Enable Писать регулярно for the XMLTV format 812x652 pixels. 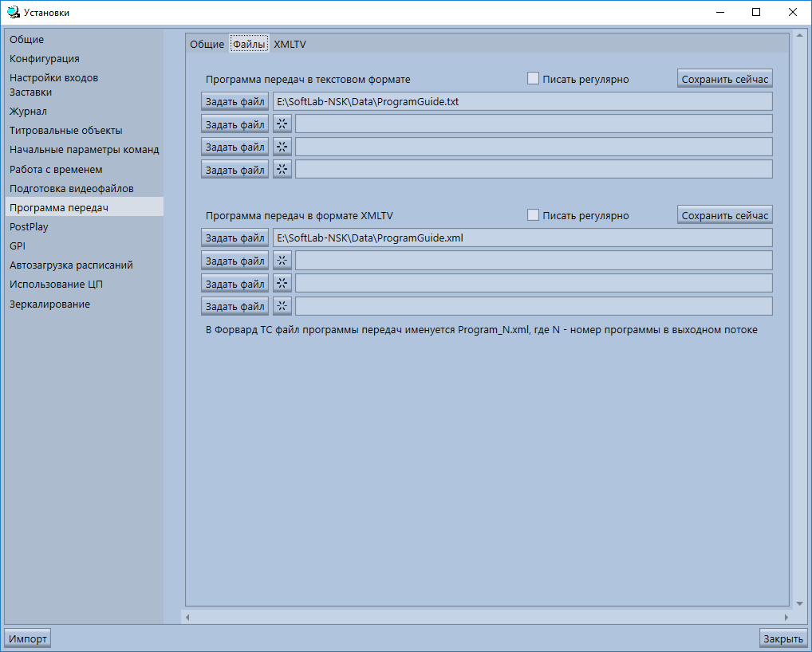click(x=533, y=215)
